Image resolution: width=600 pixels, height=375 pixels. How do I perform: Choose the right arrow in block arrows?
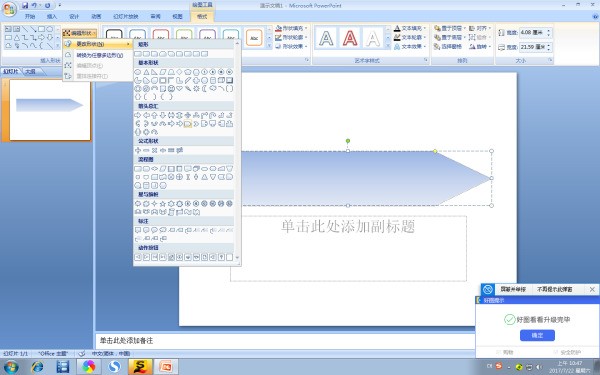point(138,115)
